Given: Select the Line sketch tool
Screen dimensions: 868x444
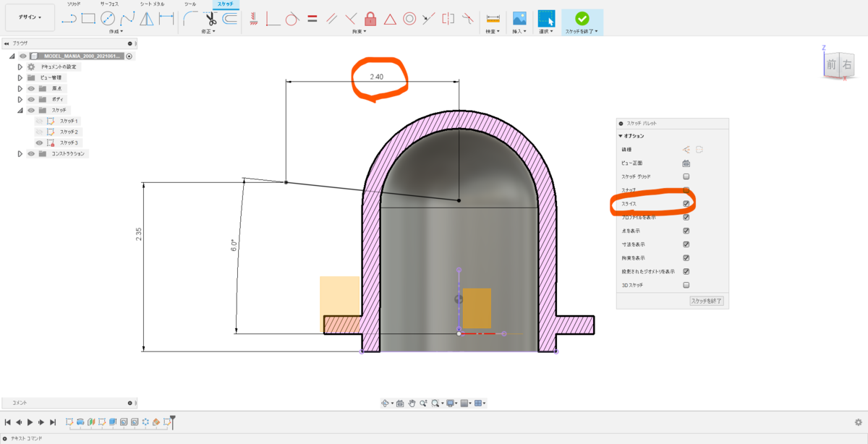Looking at the screenshot, I should coord(70,19).
